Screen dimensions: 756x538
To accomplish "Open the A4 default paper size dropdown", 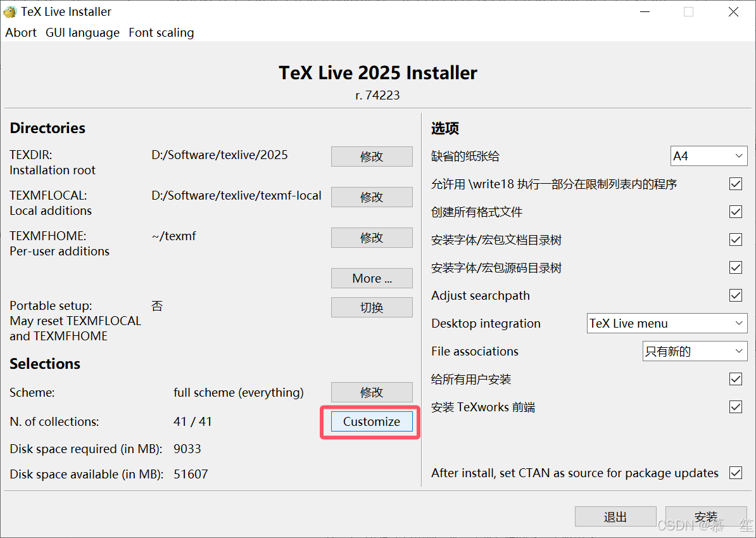I will point(709,157).
